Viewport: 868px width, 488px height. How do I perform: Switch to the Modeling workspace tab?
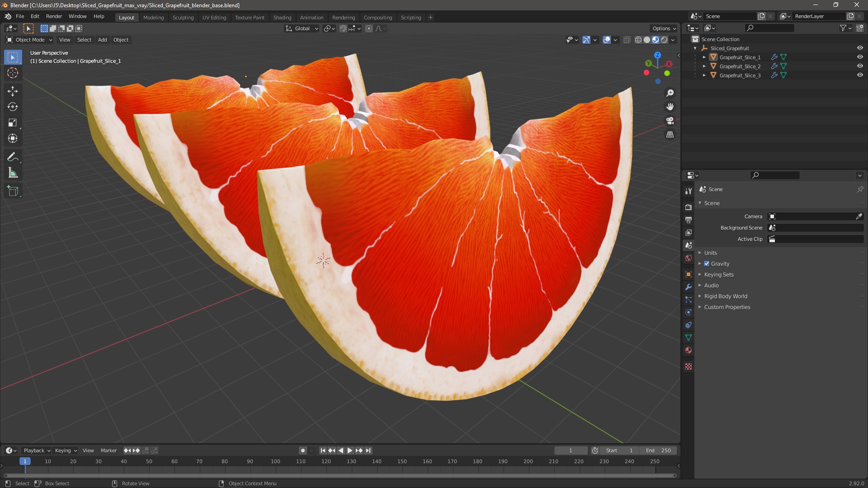tap(153, 18)
